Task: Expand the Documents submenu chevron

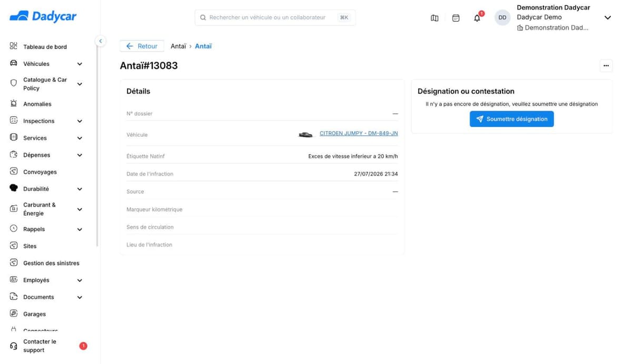Action: [80, 297]
